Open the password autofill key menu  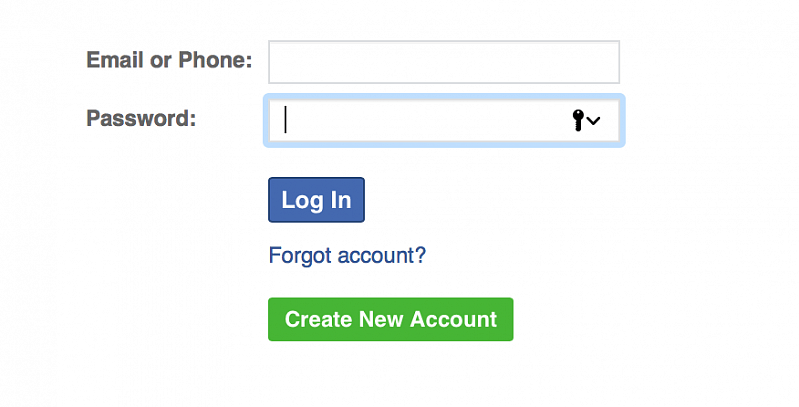point(585,121)
